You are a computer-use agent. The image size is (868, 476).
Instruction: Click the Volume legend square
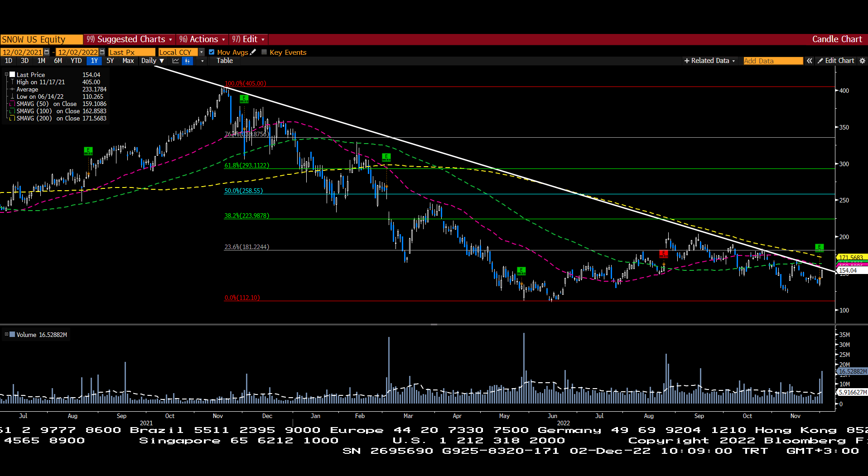click(13, 335)
